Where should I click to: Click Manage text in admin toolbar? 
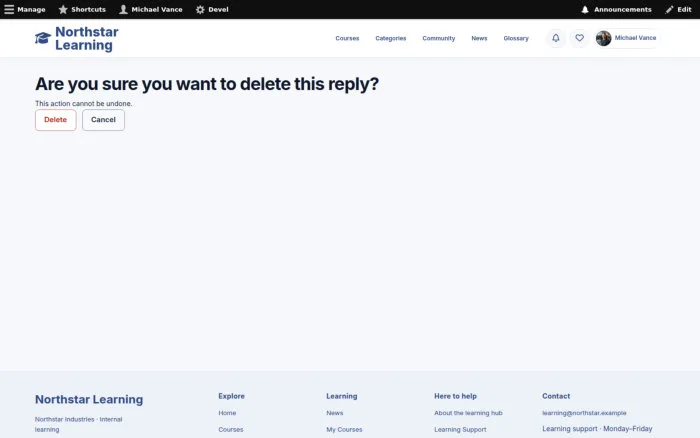pos(31,9)
